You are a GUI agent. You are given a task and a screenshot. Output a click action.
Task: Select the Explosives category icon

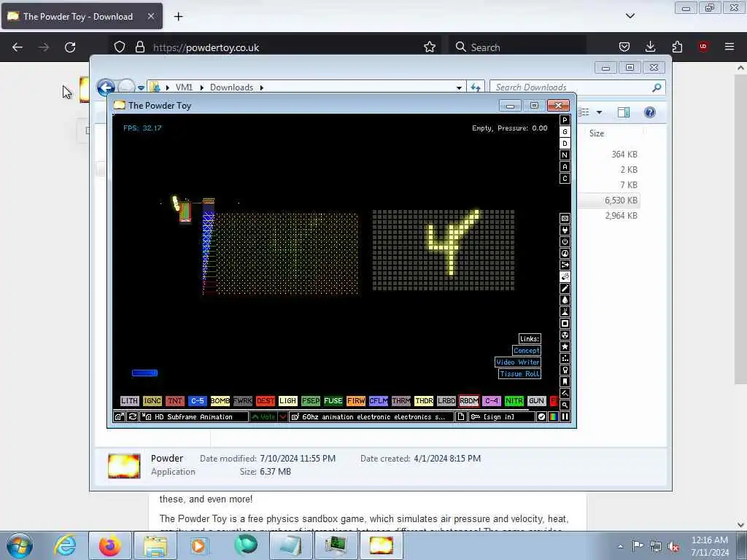coord(565,276)
